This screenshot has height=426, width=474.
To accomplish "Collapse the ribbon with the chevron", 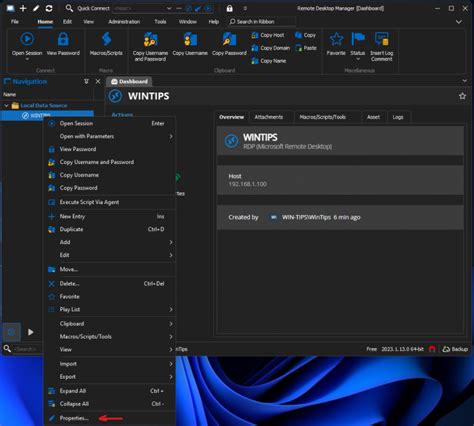I will 459,22.
